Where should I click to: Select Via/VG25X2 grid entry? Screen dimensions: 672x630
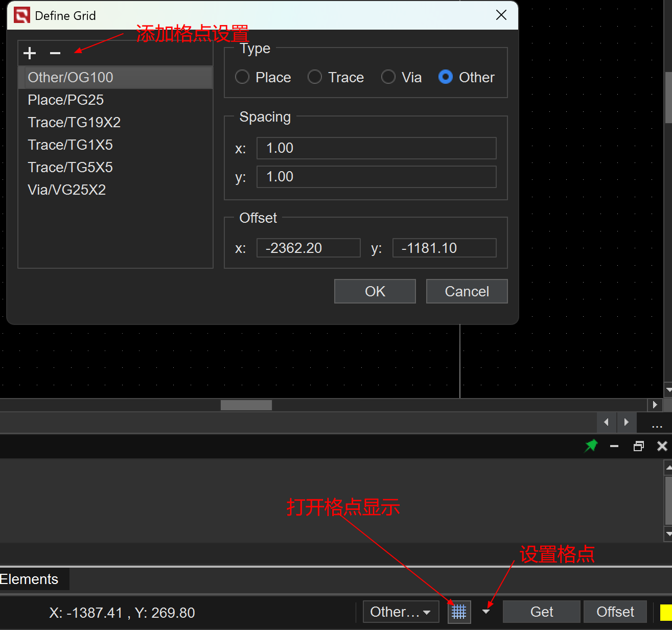67,190
